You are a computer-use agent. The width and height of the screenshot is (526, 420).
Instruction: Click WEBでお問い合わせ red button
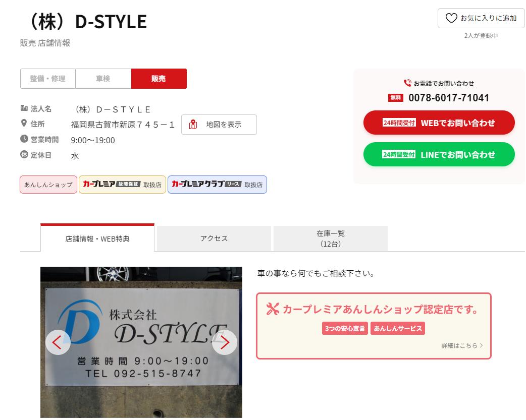[439, 123]
